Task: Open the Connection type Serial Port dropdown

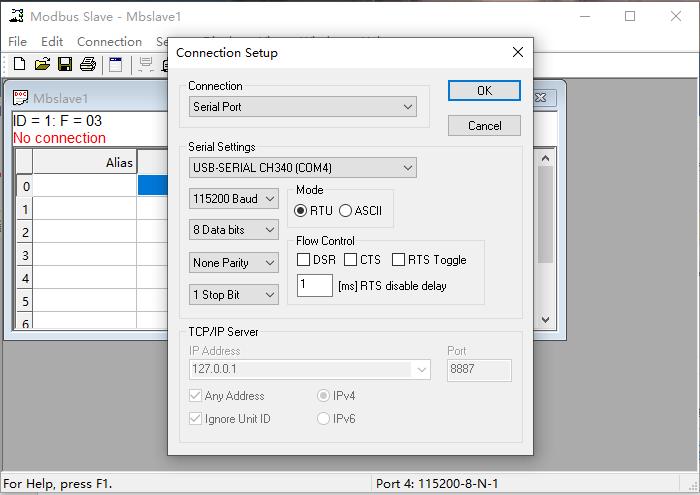Action: [303, 107]
